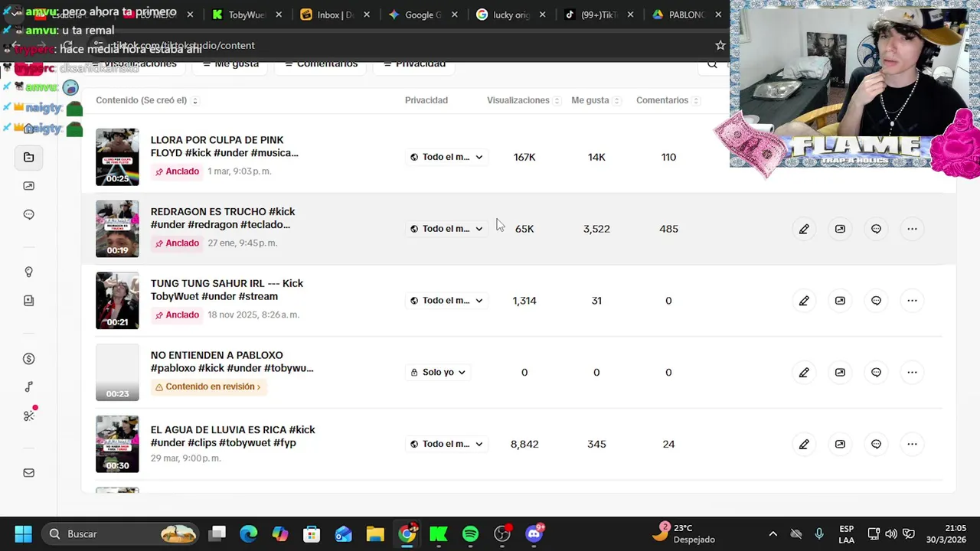Play the EL AGUA DE LLUVIA thumbnail

pos(117,444)
